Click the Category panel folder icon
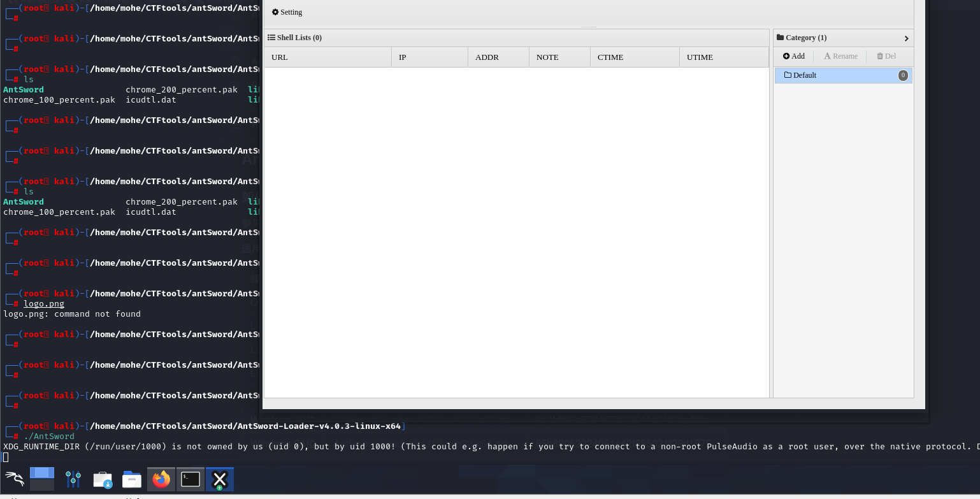Screen dimensions: 980x499 (x=779, y=38)
